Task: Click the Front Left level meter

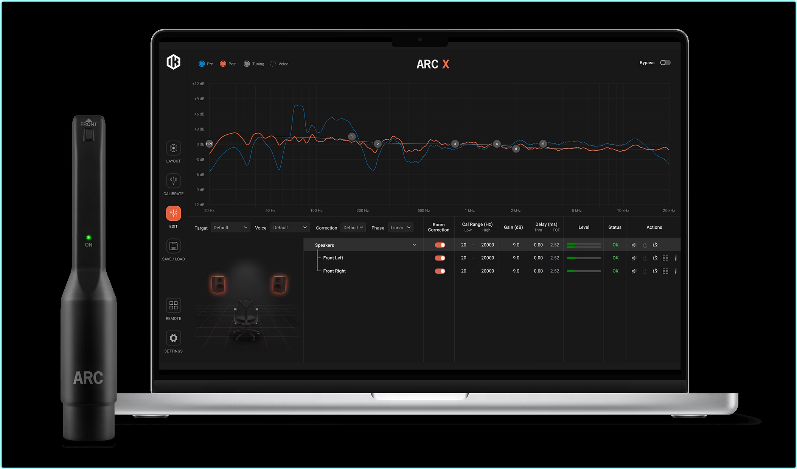Action: click(584, 258)
